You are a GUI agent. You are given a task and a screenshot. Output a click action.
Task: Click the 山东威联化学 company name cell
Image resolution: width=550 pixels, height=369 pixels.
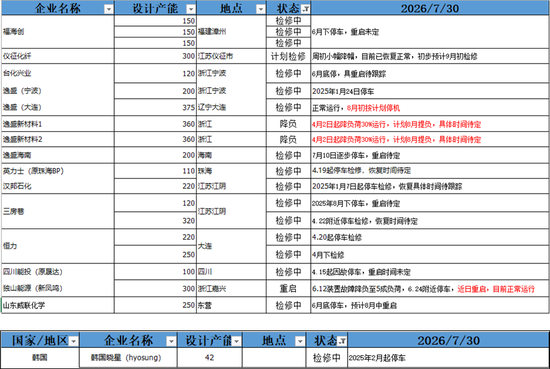click(x=58, y=305)
